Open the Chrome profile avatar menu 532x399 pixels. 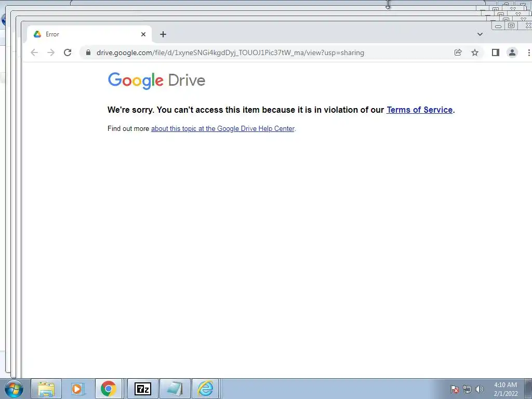(x=512, y=52)
